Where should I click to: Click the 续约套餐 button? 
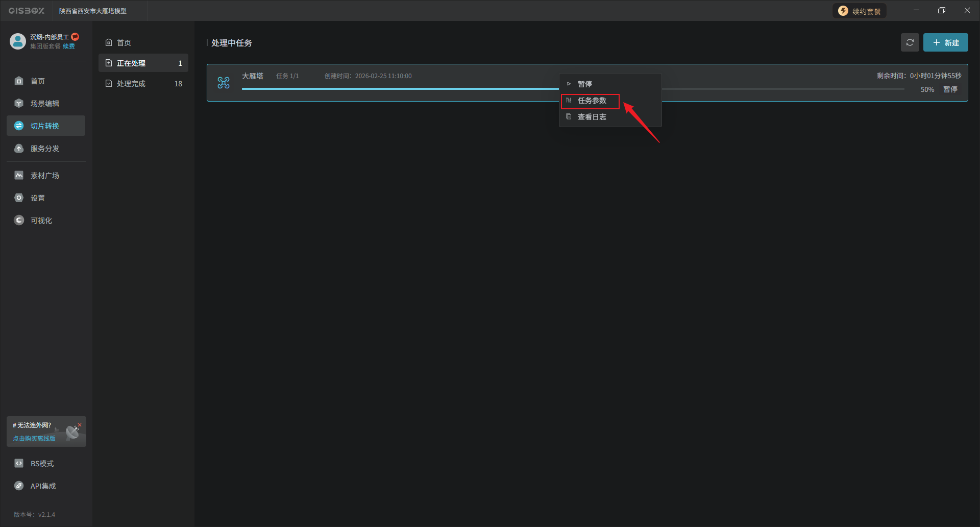click(x=860, y=11)
